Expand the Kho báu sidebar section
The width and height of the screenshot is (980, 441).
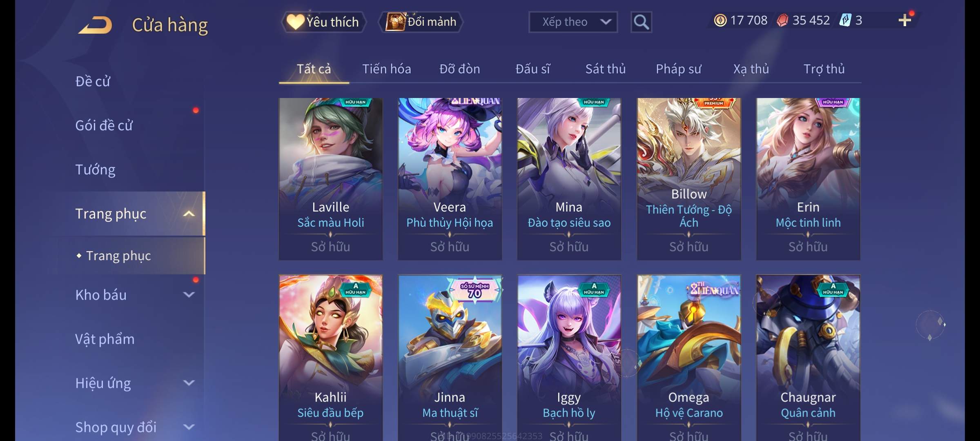pyautogui.click(x=189, y=294)
